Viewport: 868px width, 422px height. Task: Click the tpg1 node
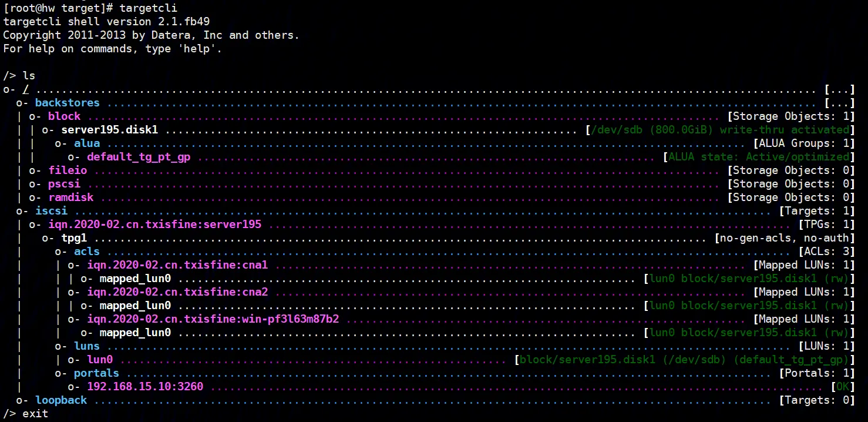pyautogui.click(x=74, y=238)
